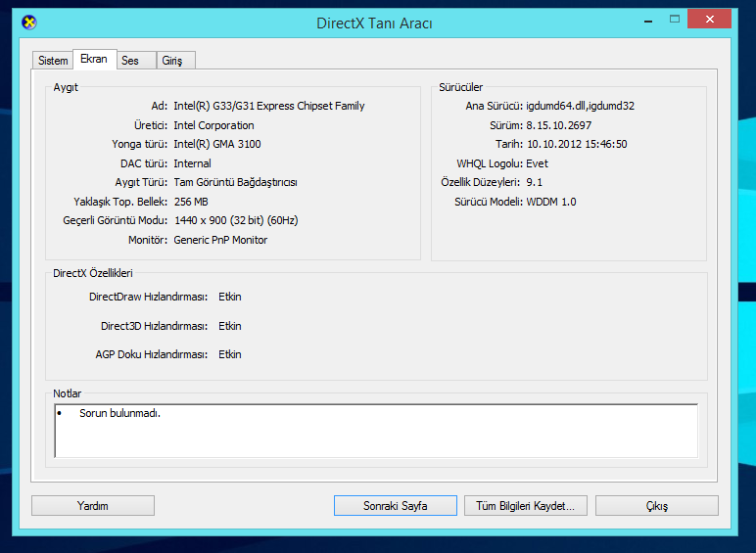
Task: Click the 'Sürücüler' group heading
Action: (x=460, y=87)
